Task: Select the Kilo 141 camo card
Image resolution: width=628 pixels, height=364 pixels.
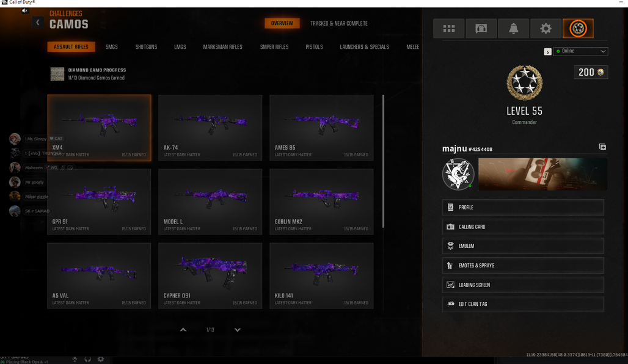Action: click(321, 276)
